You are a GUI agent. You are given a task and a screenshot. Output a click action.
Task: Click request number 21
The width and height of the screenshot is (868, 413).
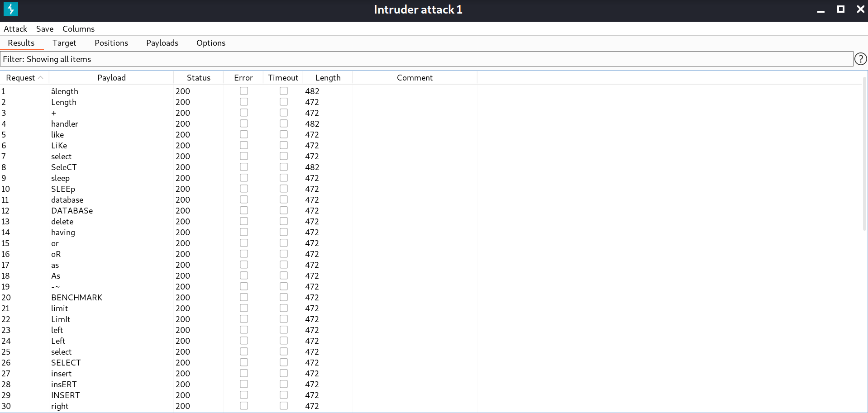pos(5,308)
